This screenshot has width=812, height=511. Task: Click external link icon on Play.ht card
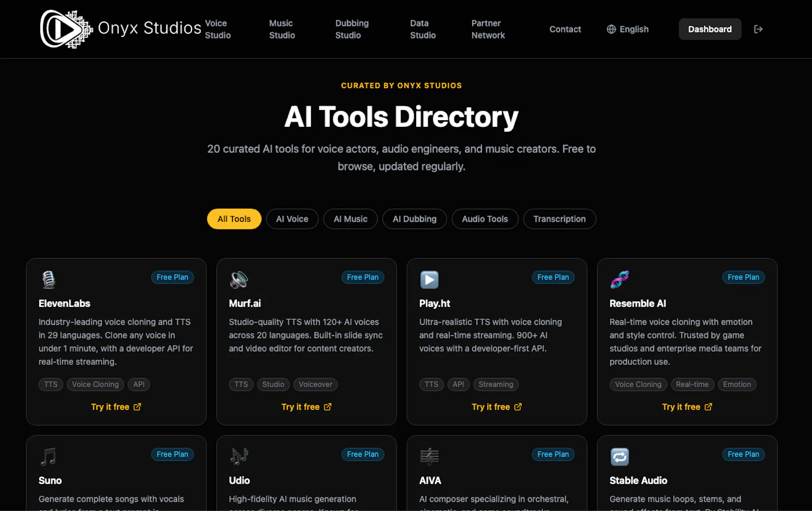coord(518,407)
